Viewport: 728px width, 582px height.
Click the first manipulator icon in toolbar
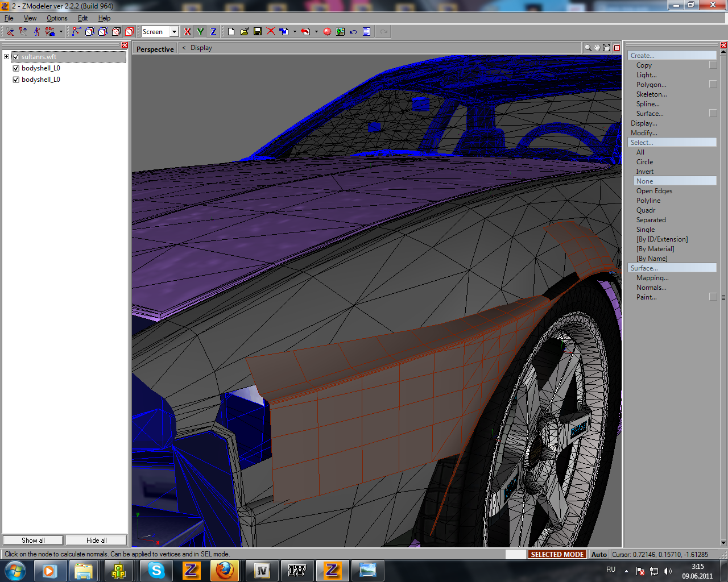10,32
